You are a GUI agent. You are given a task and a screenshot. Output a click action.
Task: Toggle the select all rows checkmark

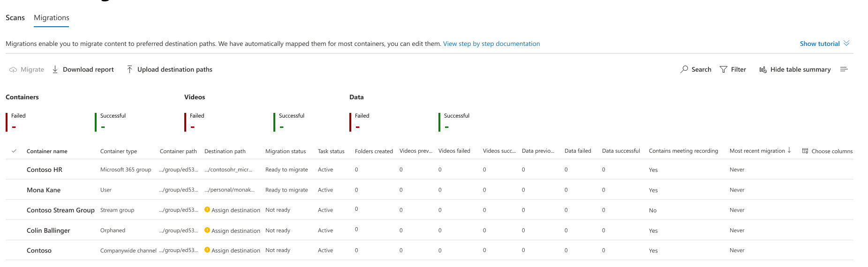(x=14, y=151)
